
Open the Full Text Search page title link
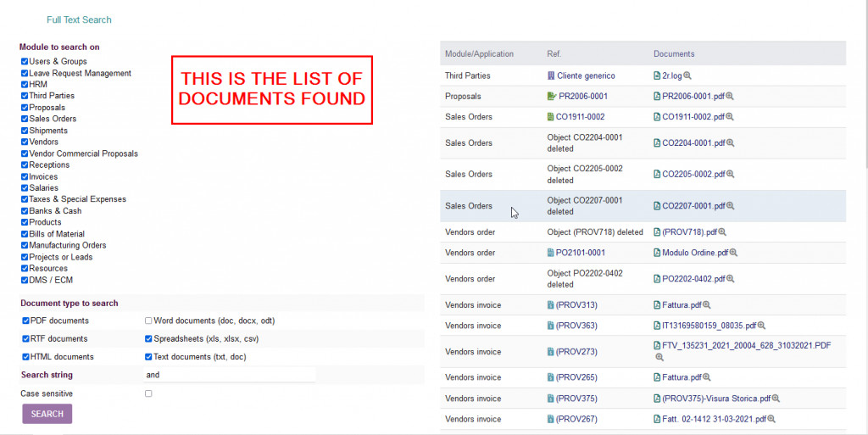(x=79, y=20)
